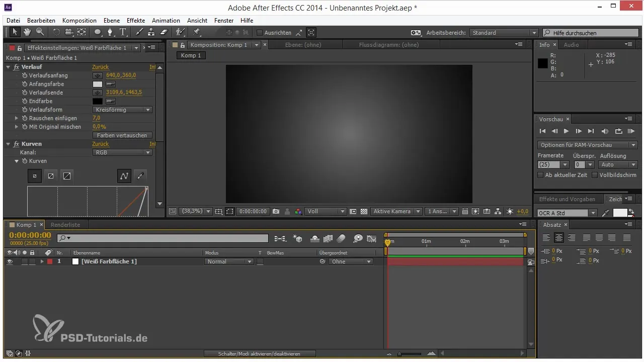Switch to the Effekte und Vorgaben tab
This screenshot has height=362, width=644.
(x=567, y=199)
